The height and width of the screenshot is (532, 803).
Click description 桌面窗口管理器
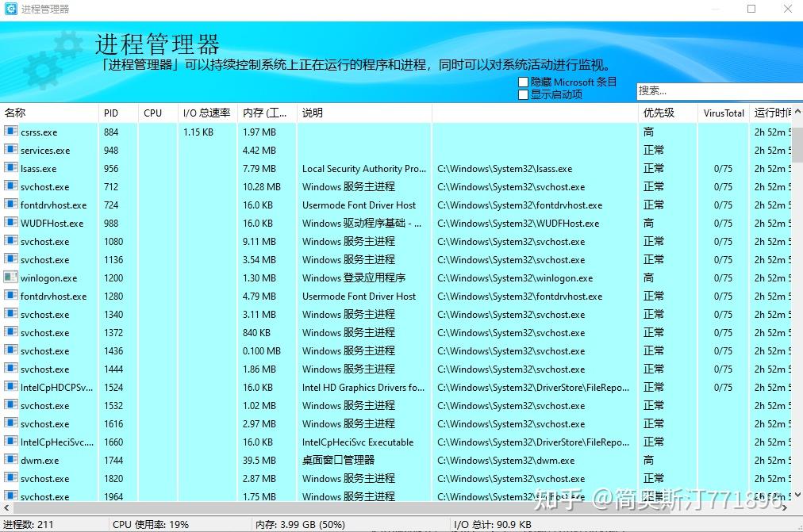pos(338,460)
